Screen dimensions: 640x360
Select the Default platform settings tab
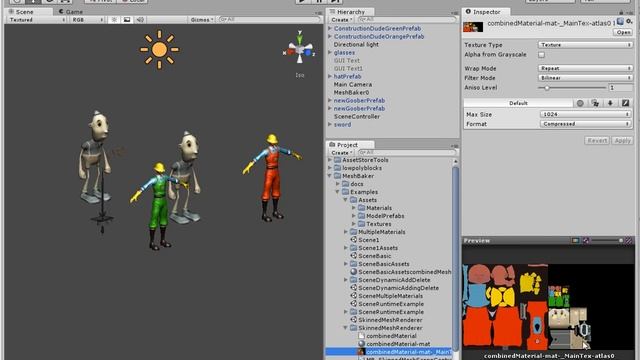[x=518, y=103]
